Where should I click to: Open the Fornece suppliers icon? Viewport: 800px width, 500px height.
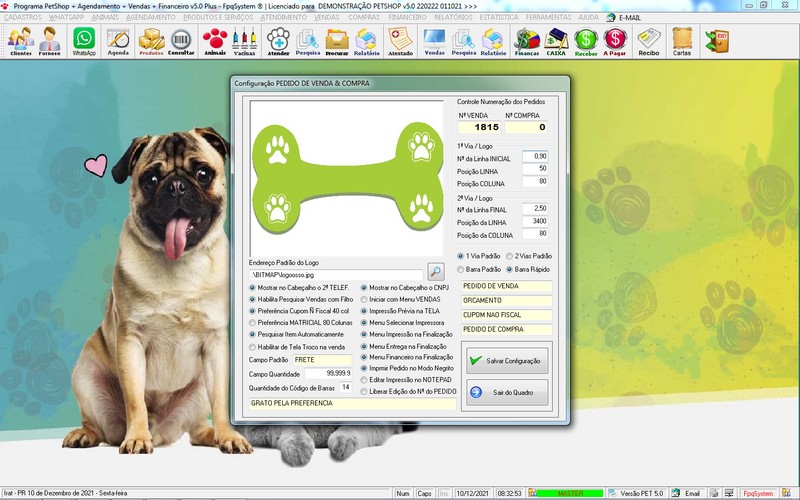[x=49, y=41]
